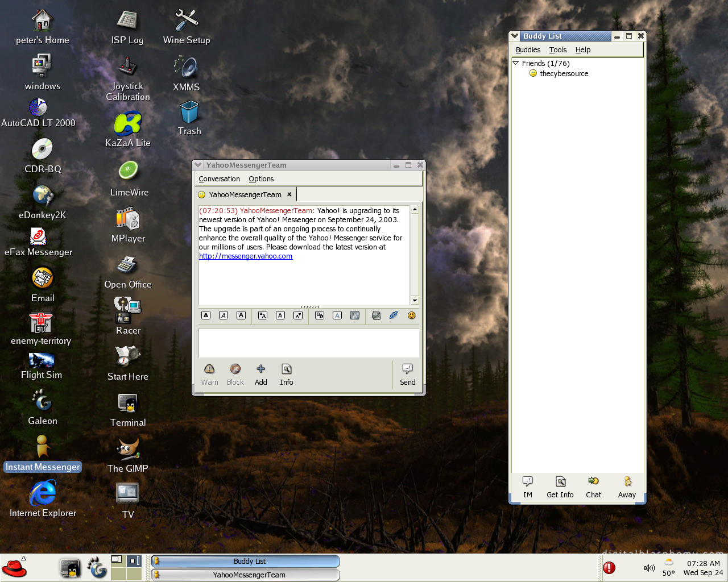Launch The GIMP desktop icon
The width and height of the screenshot is (728, 582).
click(128, 455)
